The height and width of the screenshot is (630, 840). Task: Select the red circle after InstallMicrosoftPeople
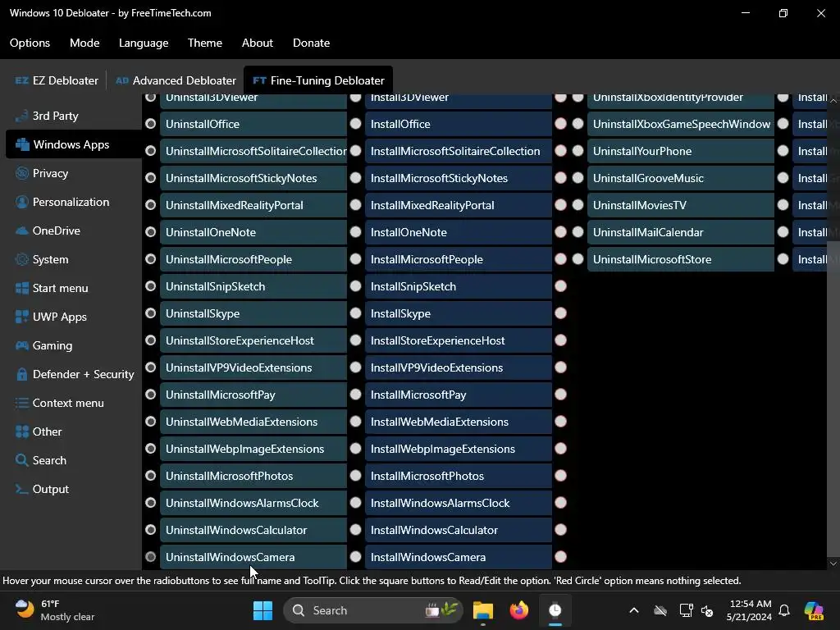(561, 259)
